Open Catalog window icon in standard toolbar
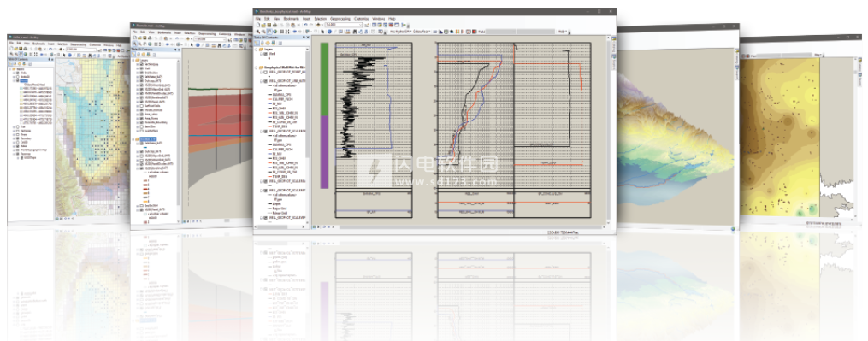This screenshot has width=868, height=341. coord(380,25)
